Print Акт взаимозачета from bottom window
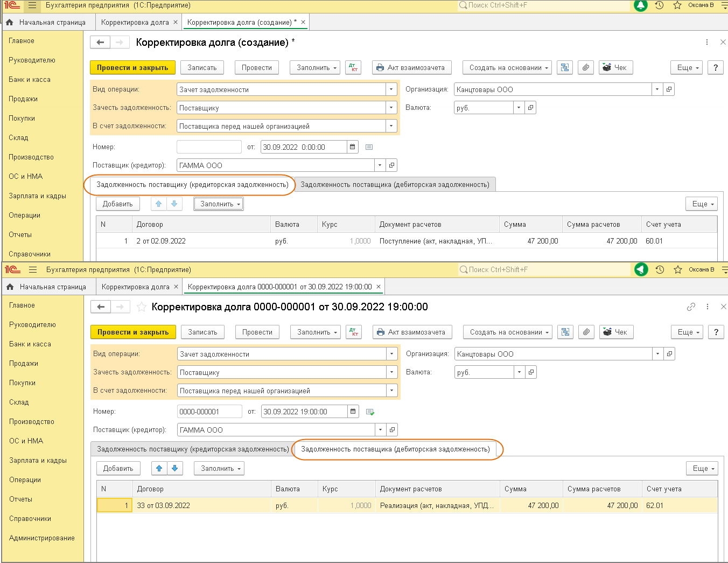The image size is (728, 563). click(x=412, y=332)
